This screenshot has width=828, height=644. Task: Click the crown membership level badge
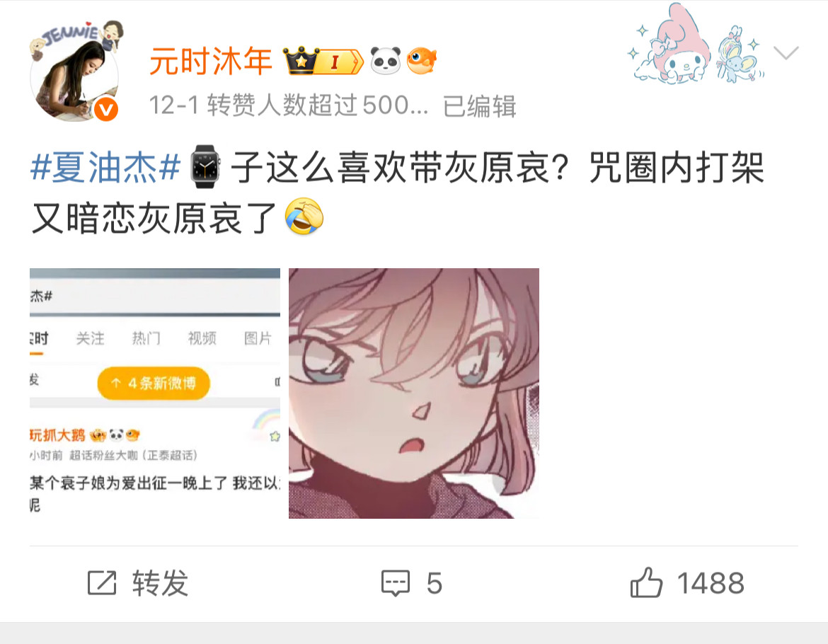click(x=323, y=62)
